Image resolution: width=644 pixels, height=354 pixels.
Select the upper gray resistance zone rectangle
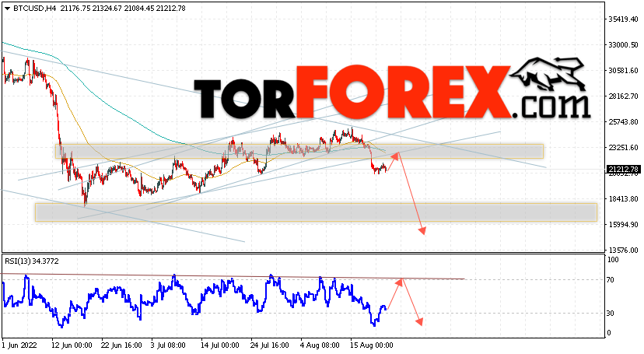[x=299, y=151]
